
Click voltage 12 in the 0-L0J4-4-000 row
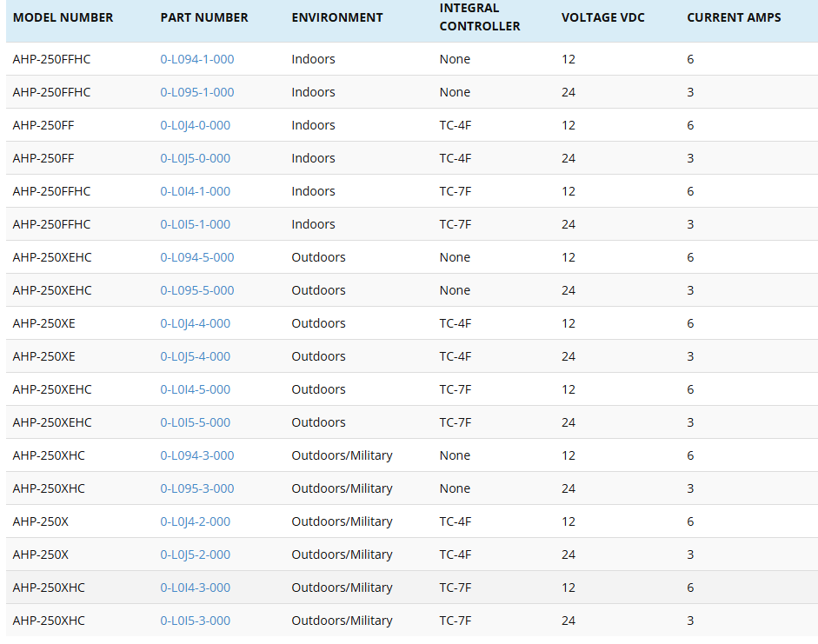tap(569, 323)
